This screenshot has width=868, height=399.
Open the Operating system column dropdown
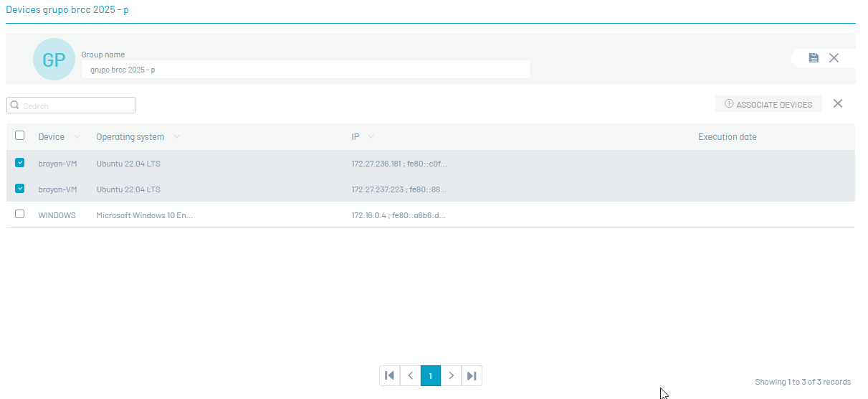pos(176,137)
